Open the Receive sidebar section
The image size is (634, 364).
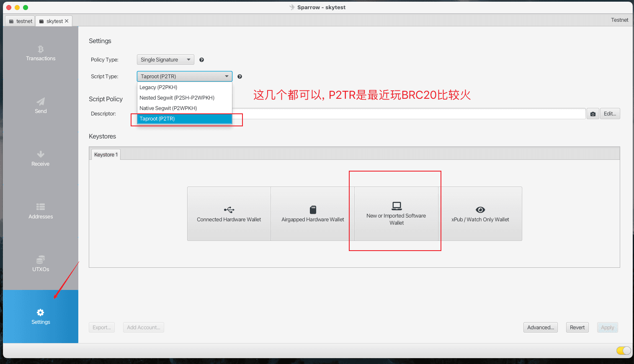coord(41,159)
